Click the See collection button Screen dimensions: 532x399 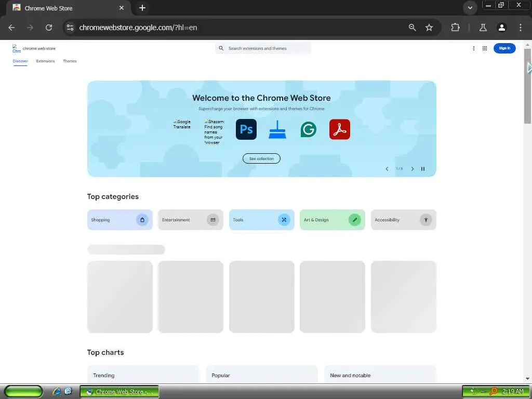[262, 158]
